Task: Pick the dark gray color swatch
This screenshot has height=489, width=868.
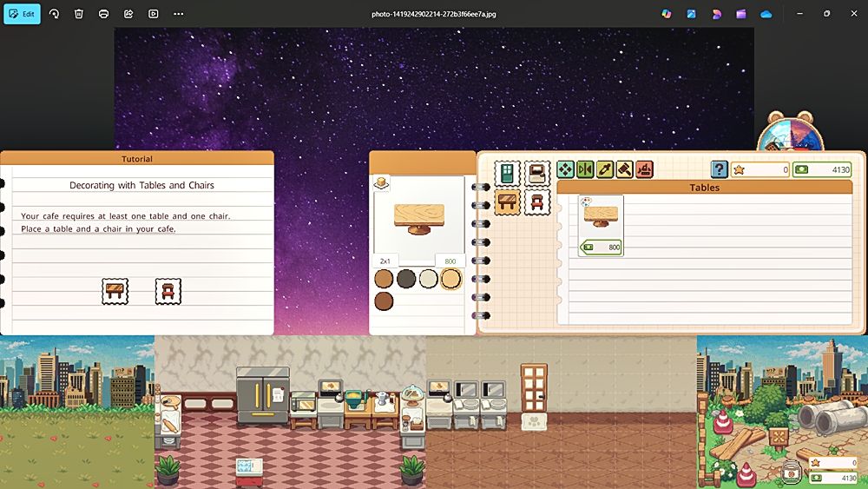Action: tap(406, 279)
